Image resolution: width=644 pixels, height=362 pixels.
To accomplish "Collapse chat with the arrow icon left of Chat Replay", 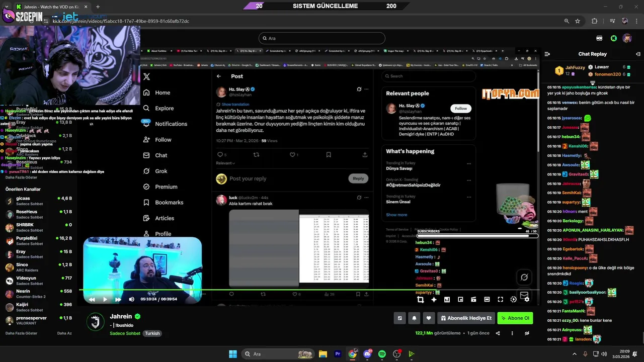I will pyautogui.click(x=547, y=54).
